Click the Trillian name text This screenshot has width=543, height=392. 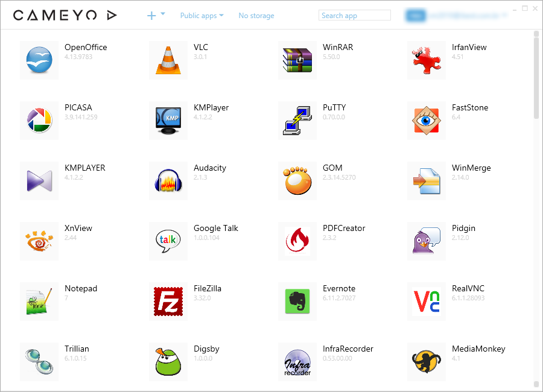77,349
